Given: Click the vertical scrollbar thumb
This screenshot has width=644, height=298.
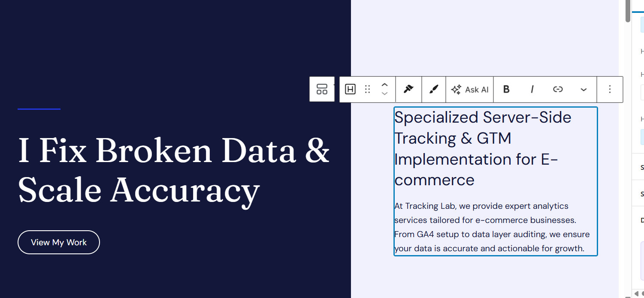Looking at the screenshot, I should point(628,11).
